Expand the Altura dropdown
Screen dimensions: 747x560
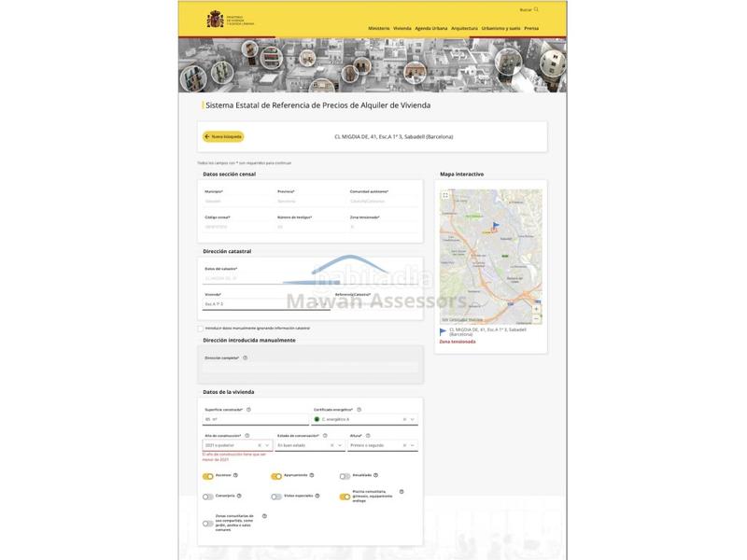[412, 445]
